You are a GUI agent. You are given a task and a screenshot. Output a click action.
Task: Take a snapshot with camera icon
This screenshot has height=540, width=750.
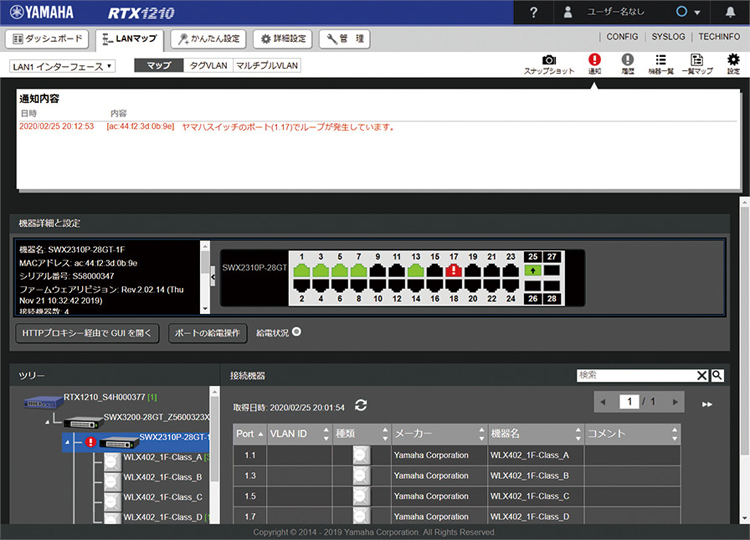tap(549, 65)
